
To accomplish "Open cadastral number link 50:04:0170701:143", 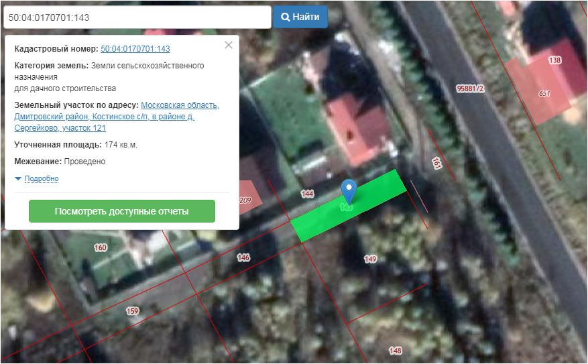I will (x=135, y=49).
